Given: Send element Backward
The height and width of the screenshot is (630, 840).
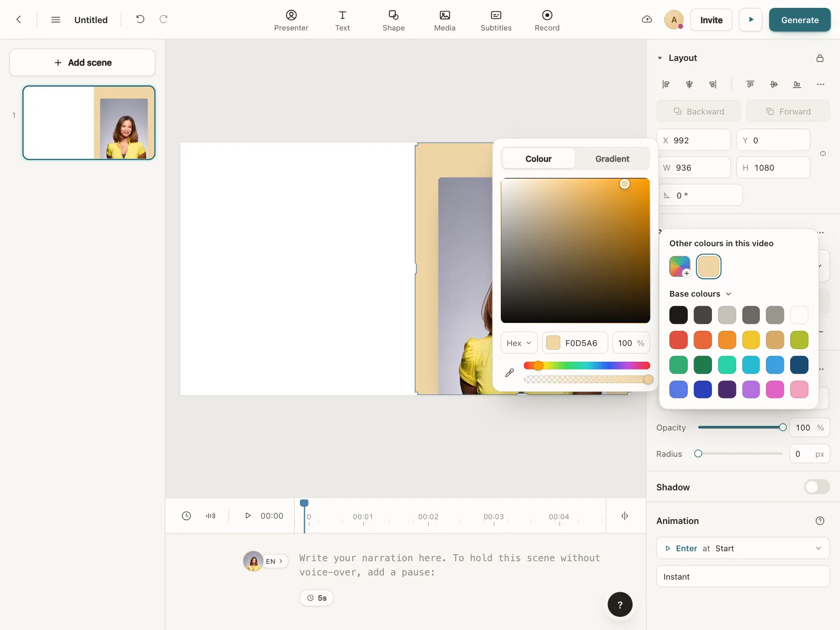Looking at the screenshot, I should [x=699, y=111].
